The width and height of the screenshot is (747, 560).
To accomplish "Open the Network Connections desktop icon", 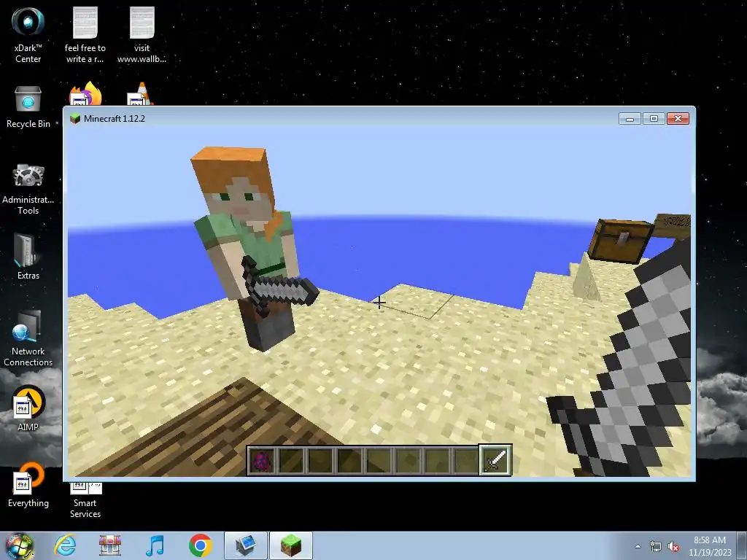I will point(28,338).
